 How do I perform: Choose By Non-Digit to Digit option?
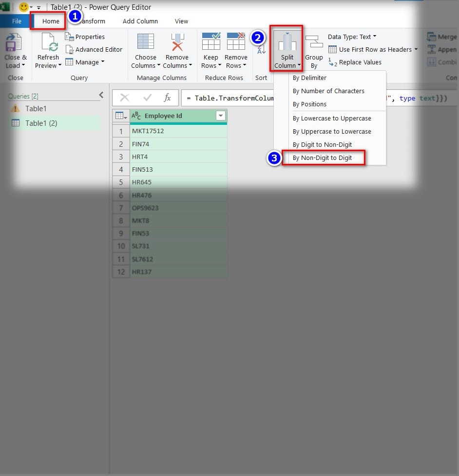coord(322,158)
